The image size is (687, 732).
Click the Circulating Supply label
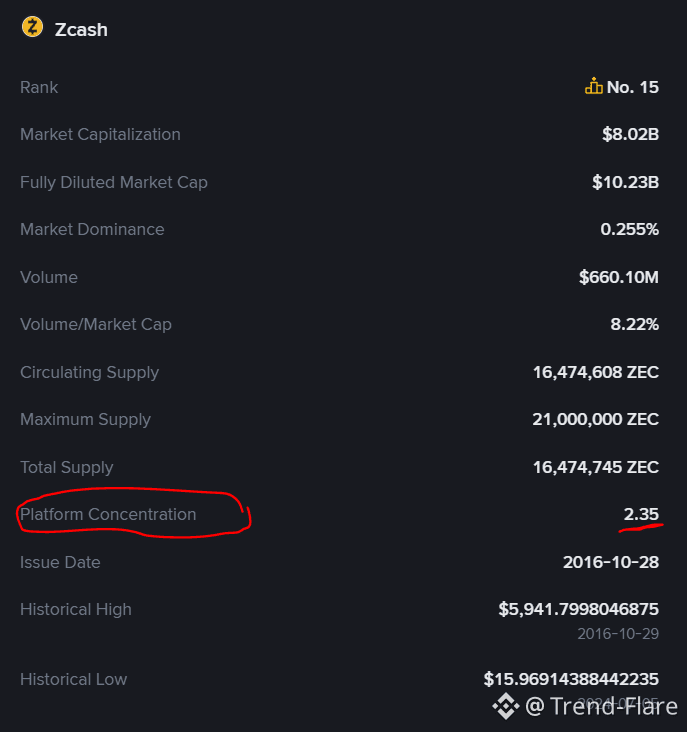click(x=89, y=372)
